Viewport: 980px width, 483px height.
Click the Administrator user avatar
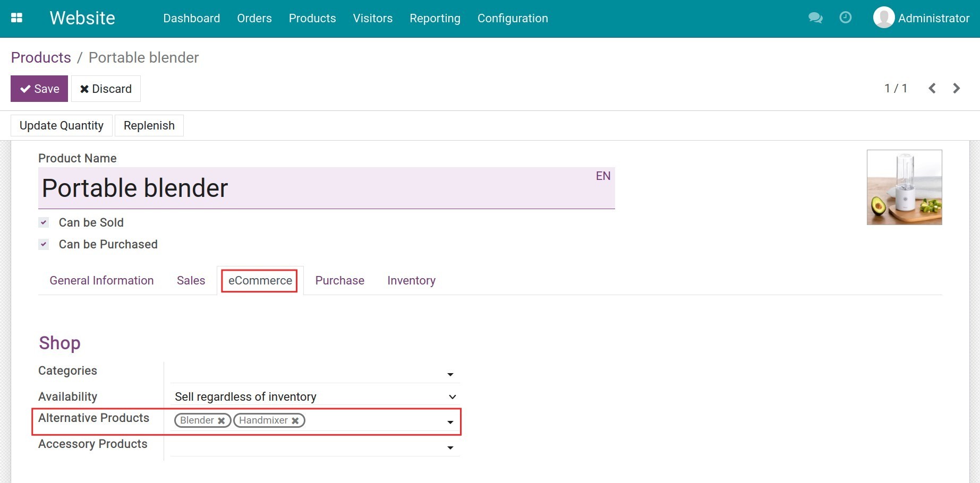click(x=883, y=18)
